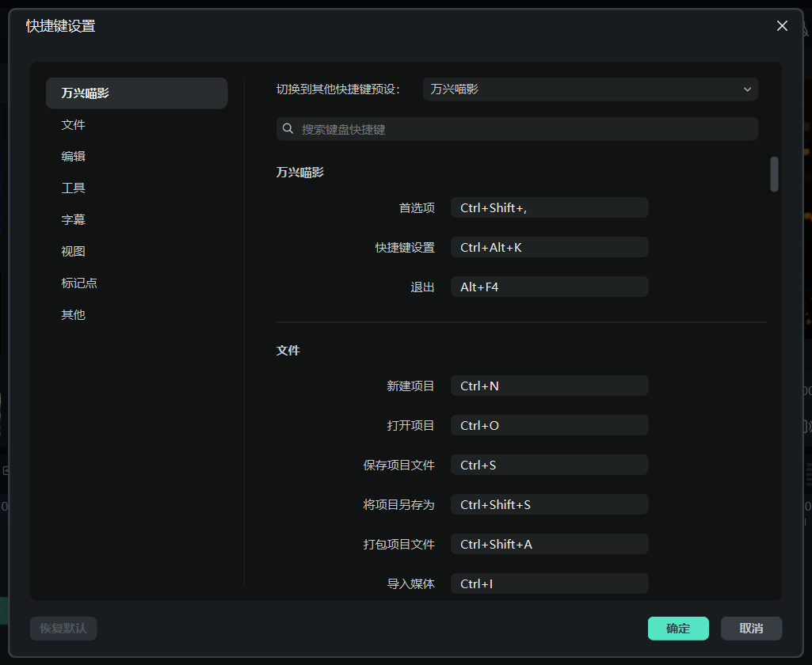Click the 快捷键设置 row label
This screenshot has height=665, width=812.
(x=405, y=248)
